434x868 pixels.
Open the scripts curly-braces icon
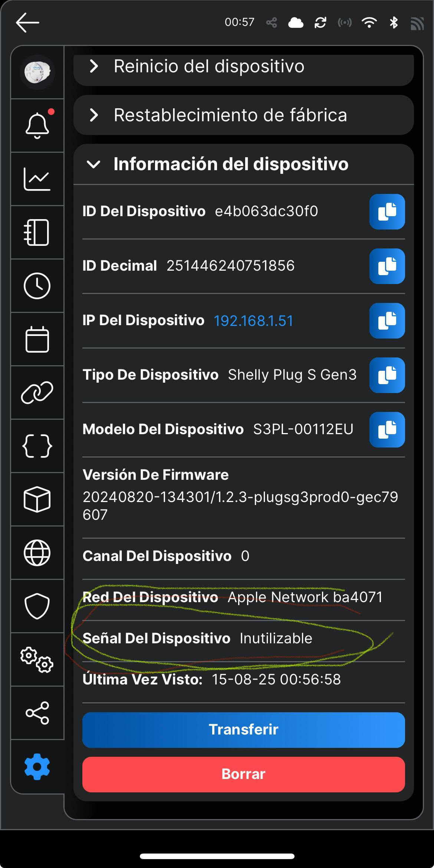click(37, 446)
